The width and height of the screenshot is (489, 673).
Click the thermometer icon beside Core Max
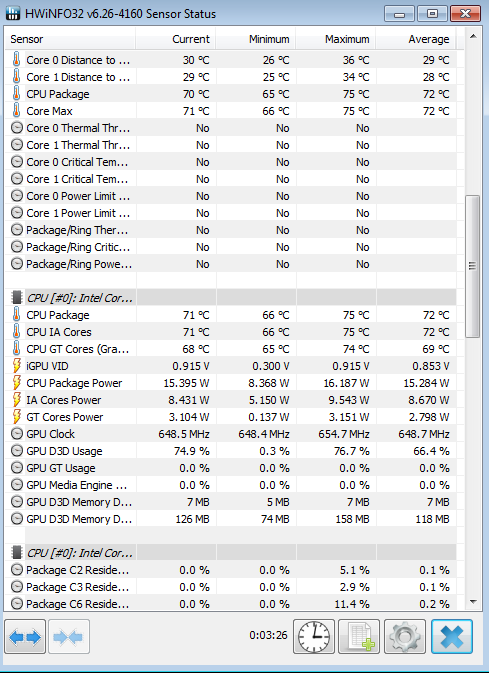pyautogui.click(x=16, y=111)
